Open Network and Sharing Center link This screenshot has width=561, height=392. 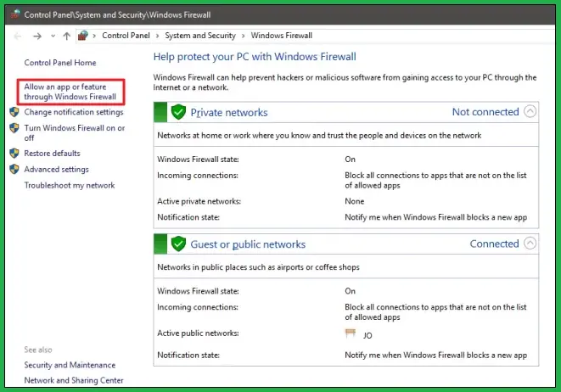pos(74,380)
